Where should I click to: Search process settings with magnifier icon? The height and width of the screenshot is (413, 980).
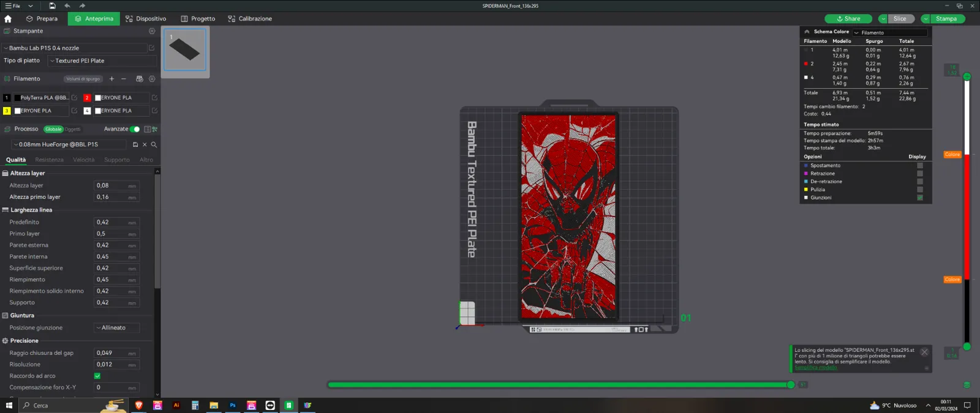pyautogui.click(x=154, y=145)
